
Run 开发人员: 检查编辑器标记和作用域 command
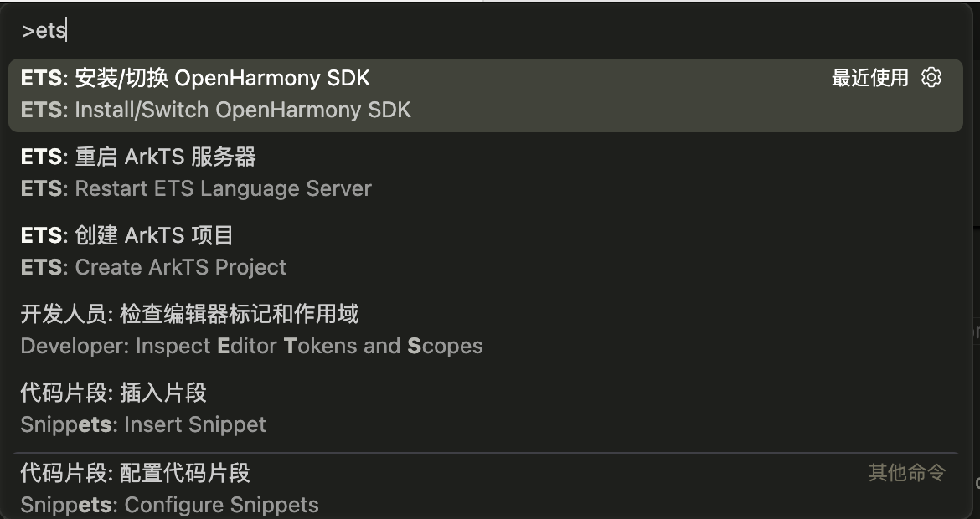pyautogui.click(x=189, y=314)
